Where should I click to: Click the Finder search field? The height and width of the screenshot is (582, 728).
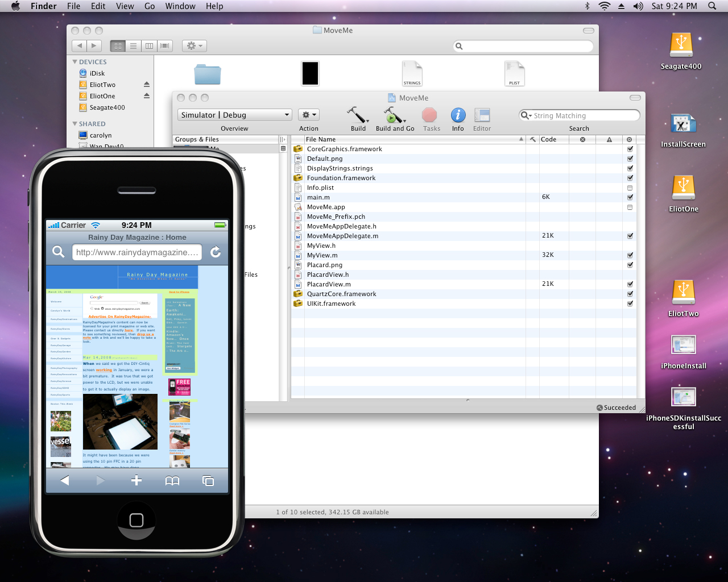tap(523, 46)
